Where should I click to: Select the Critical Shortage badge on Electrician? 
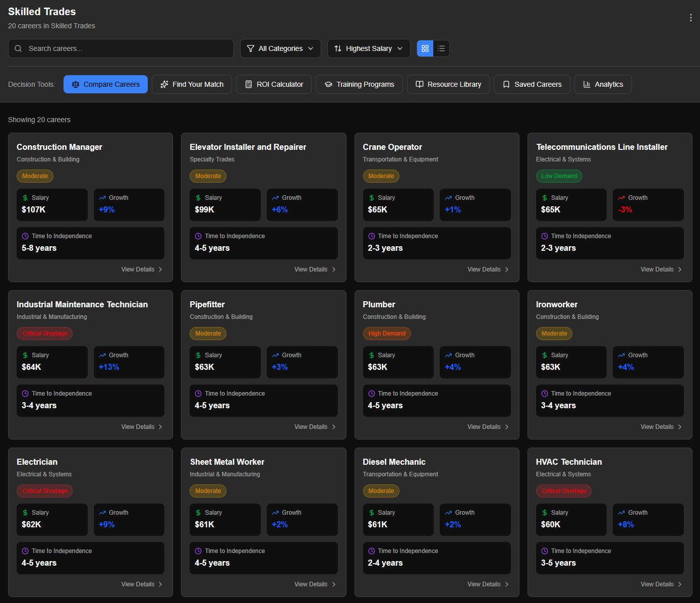pos(44,490)
